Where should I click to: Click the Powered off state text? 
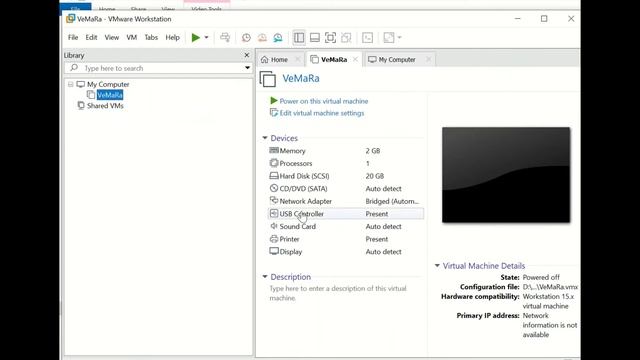[541, 278]
